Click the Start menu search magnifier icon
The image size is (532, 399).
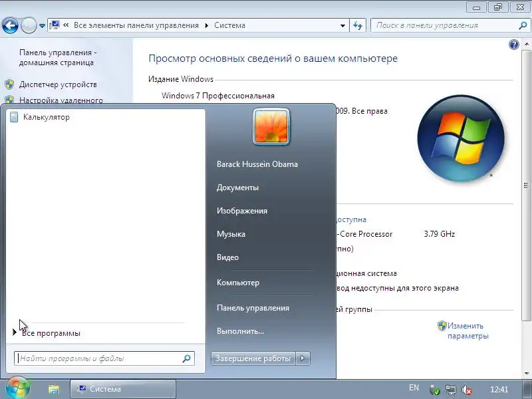pyautogui.click(x=186, y=358)
